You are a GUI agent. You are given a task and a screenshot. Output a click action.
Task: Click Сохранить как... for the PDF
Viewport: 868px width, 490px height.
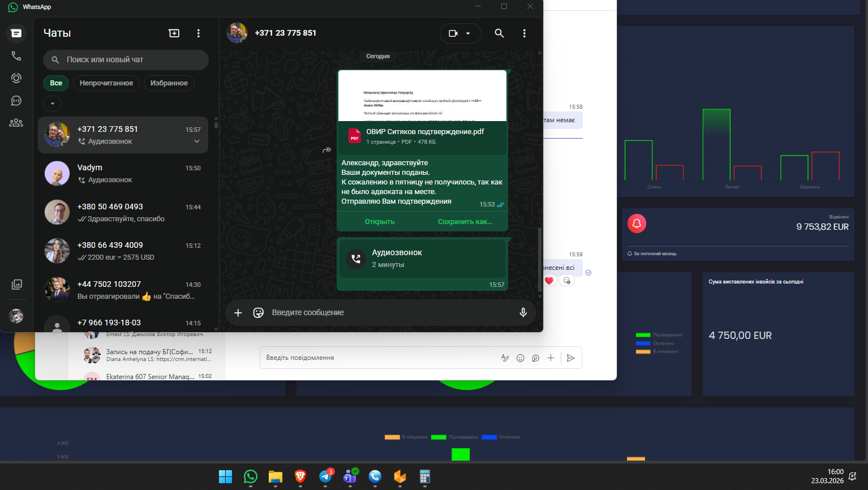pos(465,222)
